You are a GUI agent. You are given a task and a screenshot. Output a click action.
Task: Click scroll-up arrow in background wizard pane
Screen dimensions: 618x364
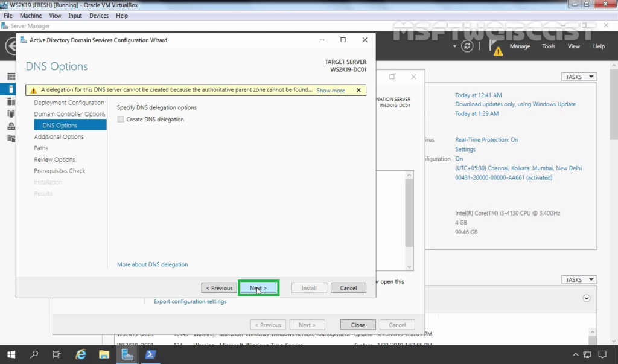pos(409,174)
